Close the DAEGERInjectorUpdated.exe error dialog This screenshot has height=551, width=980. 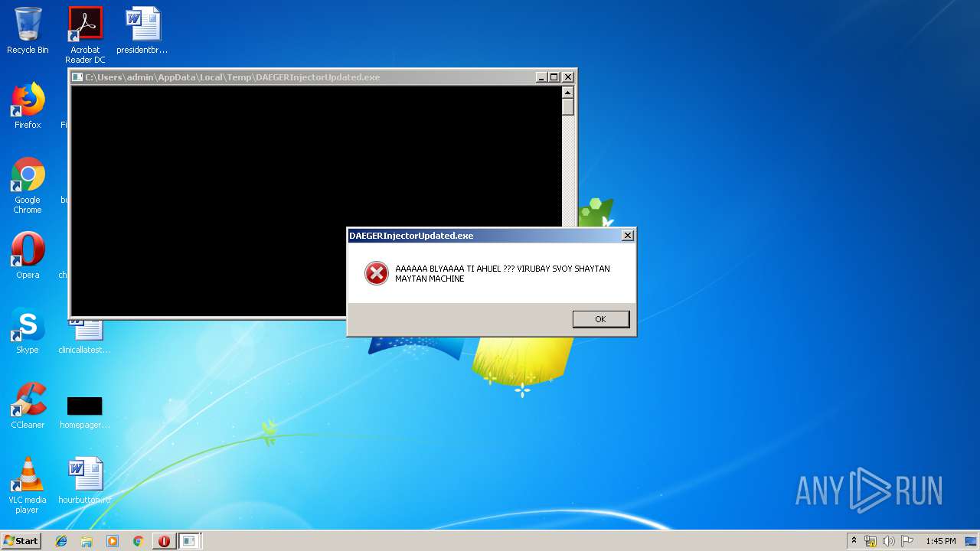tap(628, 236)
